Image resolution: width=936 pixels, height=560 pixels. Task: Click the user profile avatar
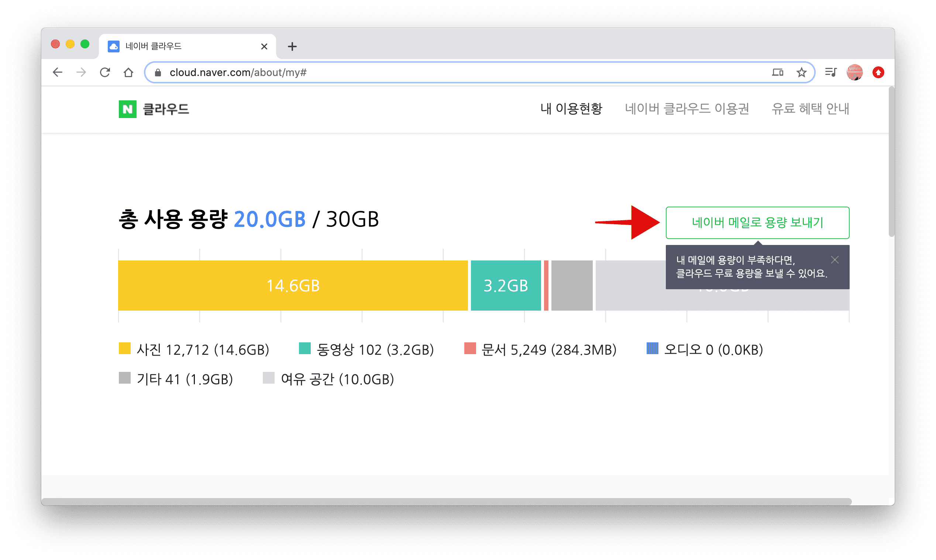[x=854, y=72]
